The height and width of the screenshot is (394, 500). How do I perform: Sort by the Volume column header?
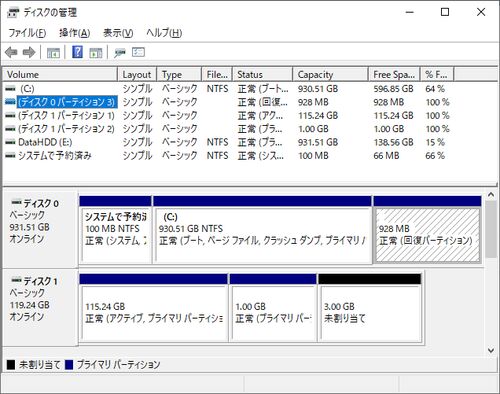(60, 74)
